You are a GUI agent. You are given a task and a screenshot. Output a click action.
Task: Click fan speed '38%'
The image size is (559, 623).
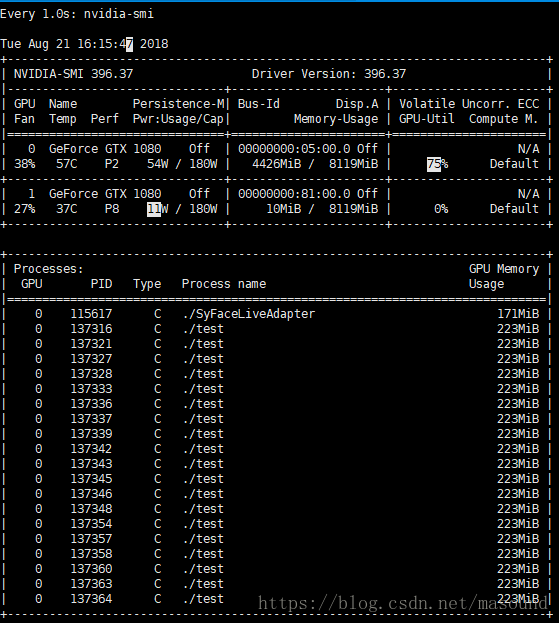pos(25,164)
